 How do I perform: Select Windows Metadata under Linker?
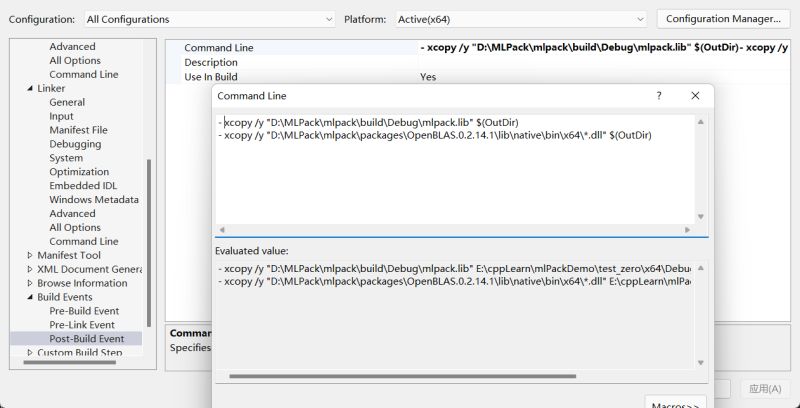(94, 199)
